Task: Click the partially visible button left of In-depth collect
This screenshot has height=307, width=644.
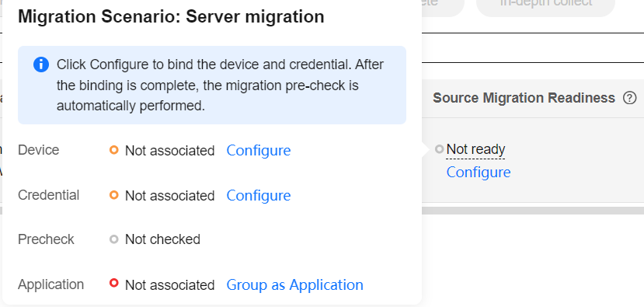Action: point(443,4)
